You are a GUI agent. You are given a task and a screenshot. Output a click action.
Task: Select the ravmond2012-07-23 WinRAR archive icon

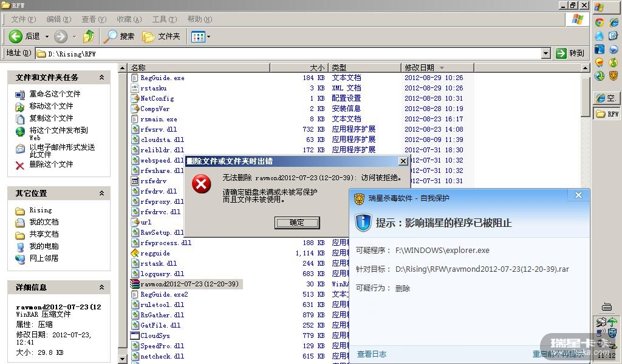(x=135, y=284)
